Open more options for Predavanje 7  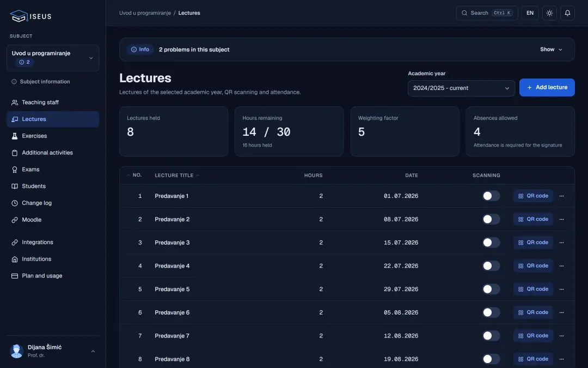561,336
